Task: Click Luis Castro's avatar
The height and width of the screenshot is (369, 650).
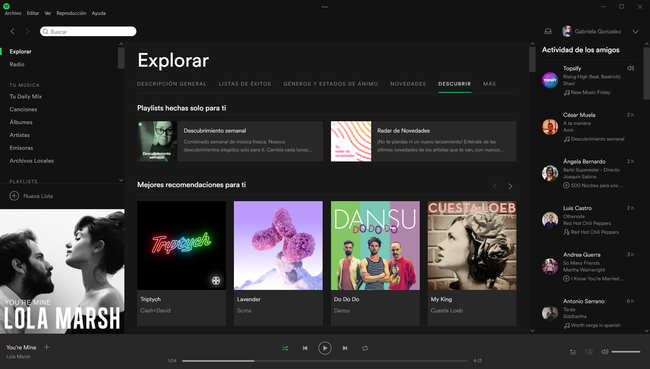Action: click(550, 220)
